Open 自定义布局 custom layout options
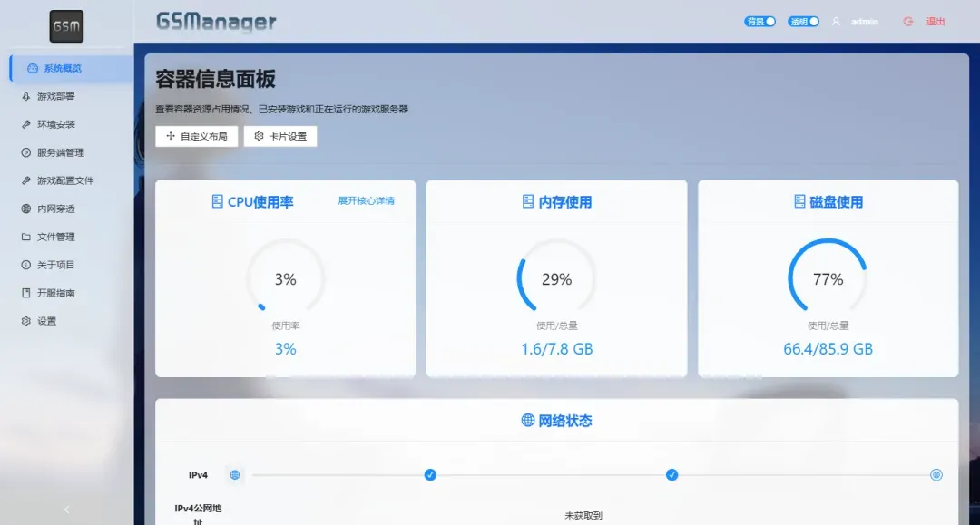Viewport: 980px width, 525px height. 196,135
